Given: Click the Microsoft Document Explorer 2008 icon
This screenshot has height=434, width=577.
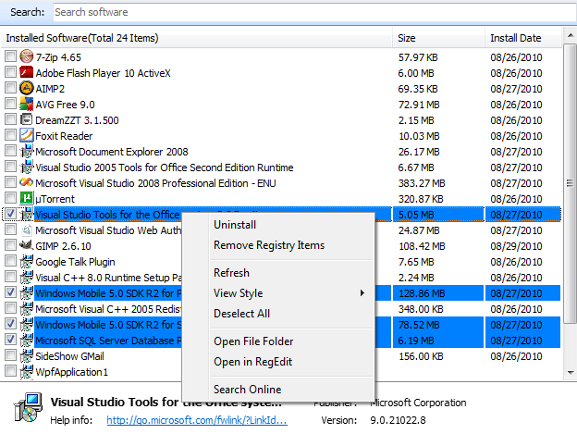Looking at the screenshot, I should click(x=26, y=151).
